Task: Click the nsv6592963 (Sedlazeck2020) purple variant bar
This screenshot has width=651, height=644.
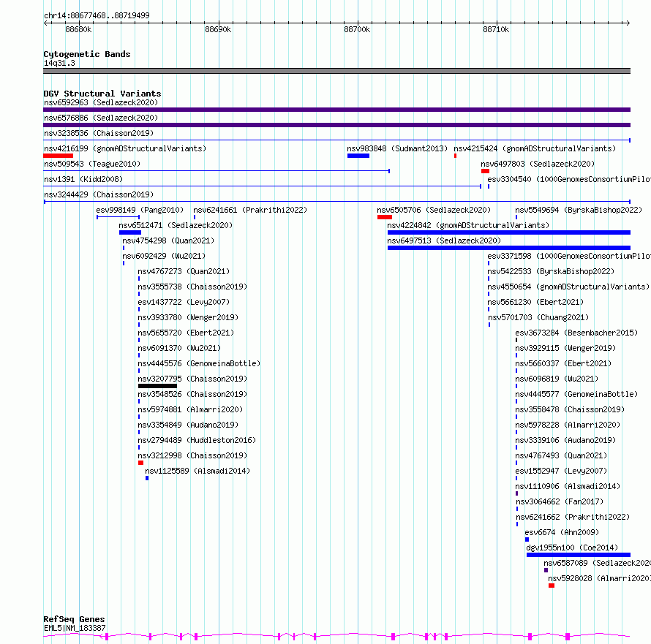Action: 336,110
